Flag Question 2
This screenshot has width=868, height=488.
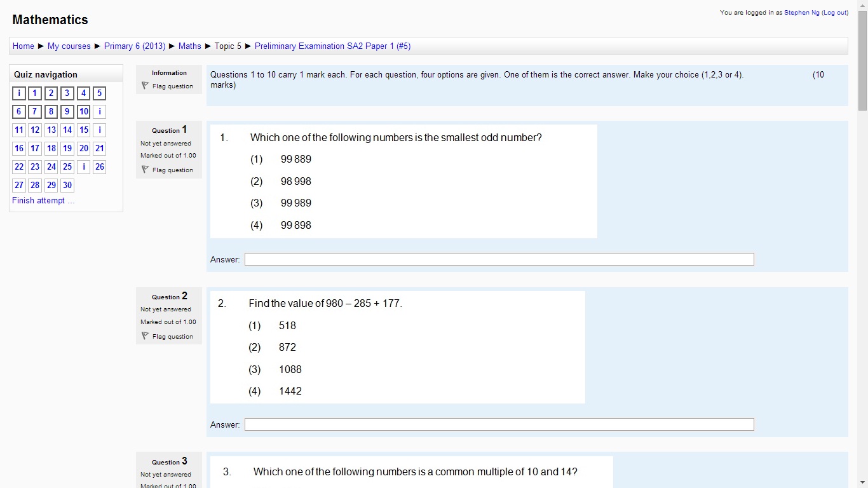pos(167,336)
